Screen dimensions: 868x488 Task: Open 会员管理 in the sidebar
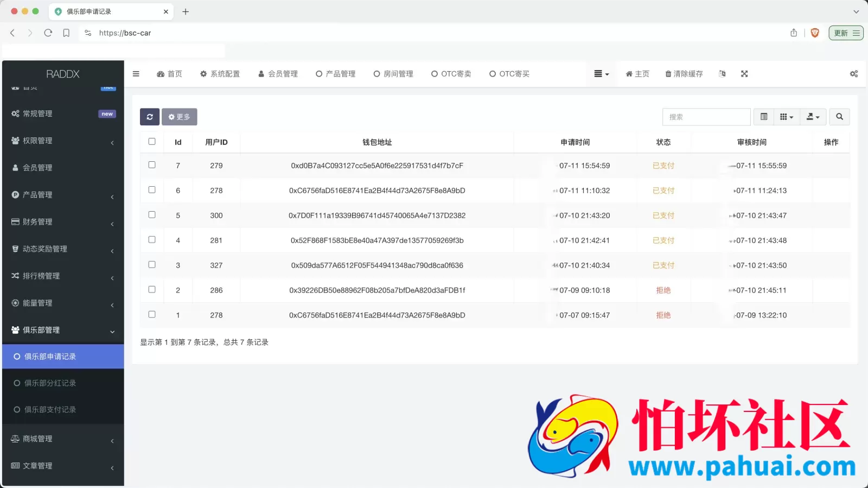tap(63, 168)
